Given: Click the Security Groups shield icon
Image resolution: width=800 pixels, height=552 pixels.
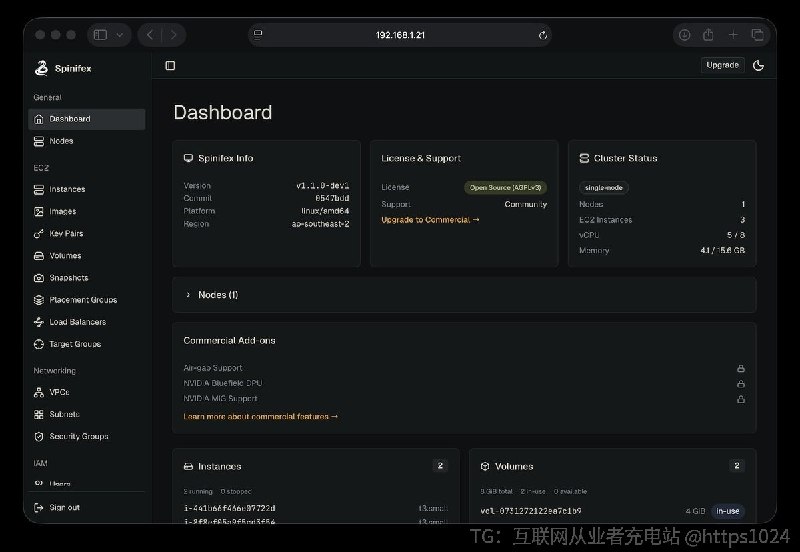Looking at the screenshot, I should (39, 437).
